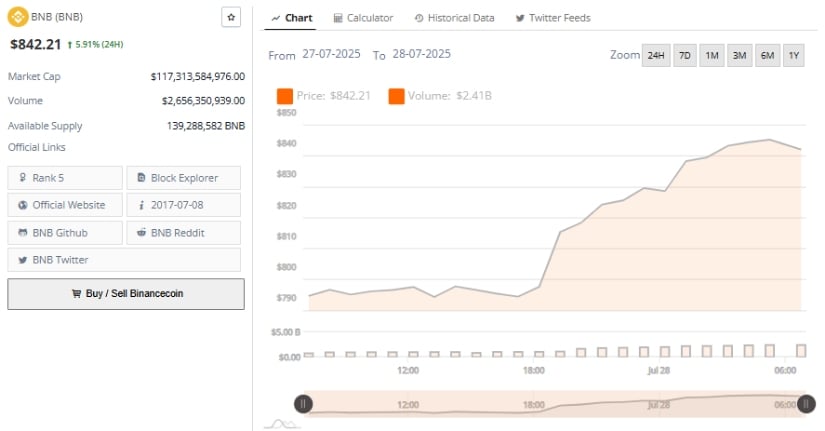The height and width of the screenshot is (431, 825).
Task: Click the 2017-07-08 launch date button
Action: [184, 205]
